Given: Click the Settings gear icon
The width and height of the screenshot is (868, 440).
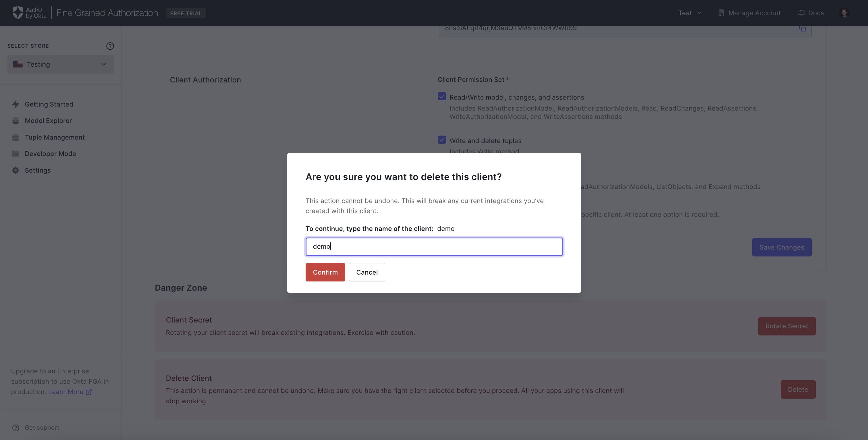Looking at the screenshot, I should point(16,170).
